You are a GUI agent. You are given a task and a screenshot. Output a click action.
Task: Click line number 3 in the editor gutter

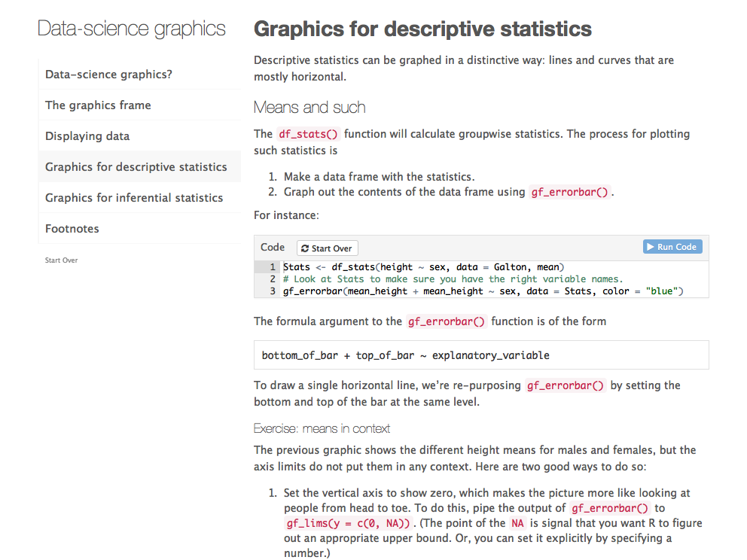pos(273,291)
